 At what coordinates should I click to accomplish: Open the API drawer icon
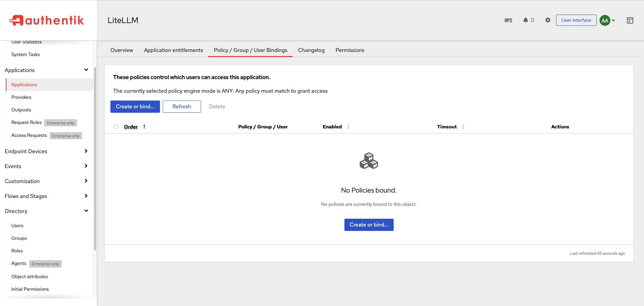pyautogui.click(x=508, y=20)
